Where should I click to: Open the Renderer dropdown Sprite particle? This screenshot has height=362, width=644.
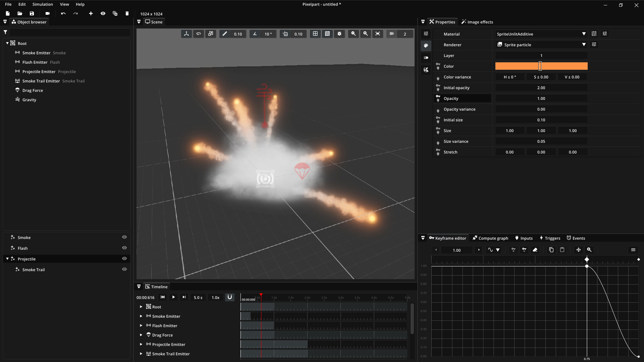click(541, 45)
